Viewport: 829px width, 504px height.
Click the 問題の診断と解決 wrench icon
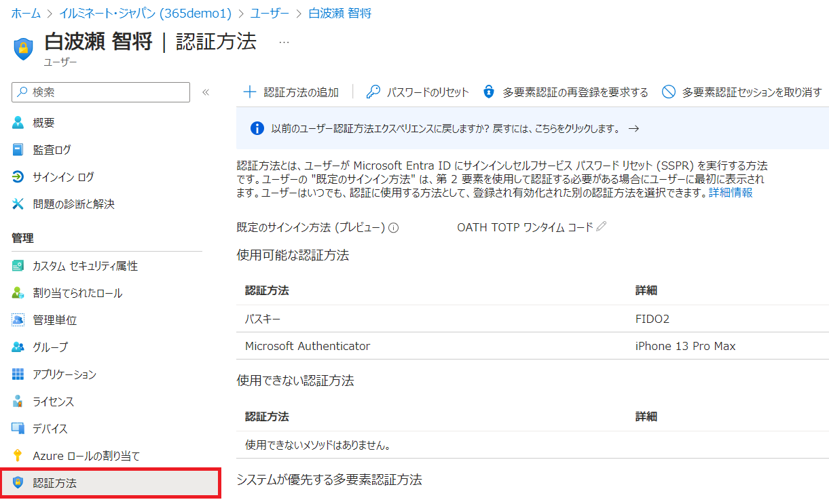coord(18,204)
